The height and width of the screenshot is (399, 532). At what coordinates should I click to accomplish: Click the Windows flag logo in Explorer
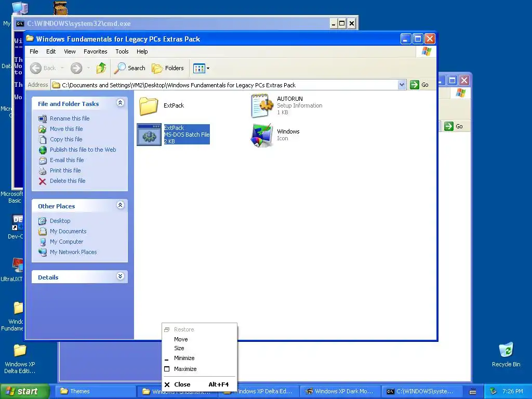(426, 51)
